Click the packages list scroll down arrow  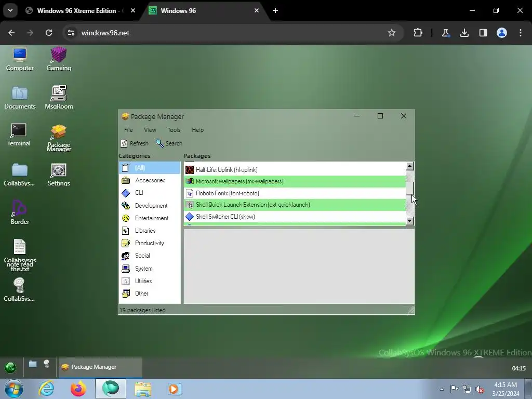pos(410,220)
